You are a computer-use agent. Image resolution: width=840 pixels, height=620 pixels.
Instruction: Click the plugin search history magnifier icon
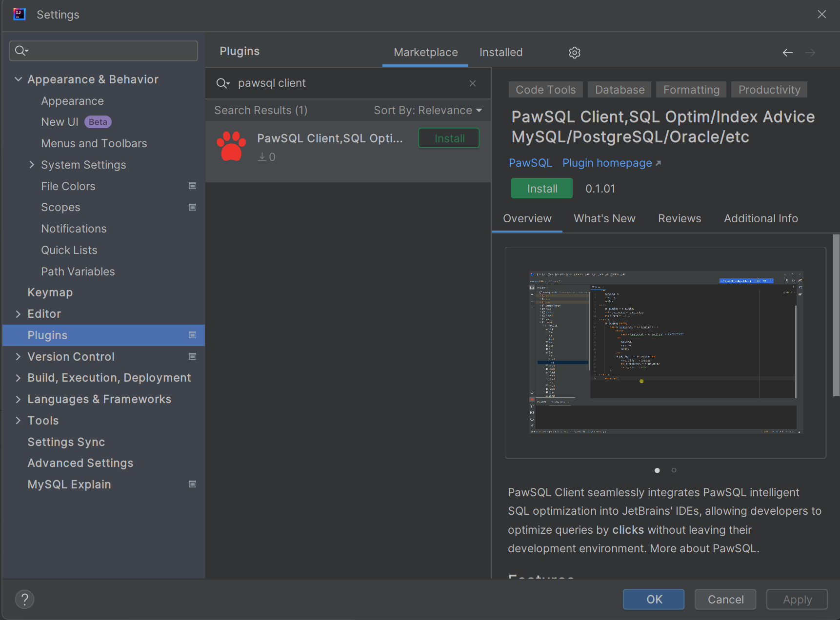tap(222, 83)
